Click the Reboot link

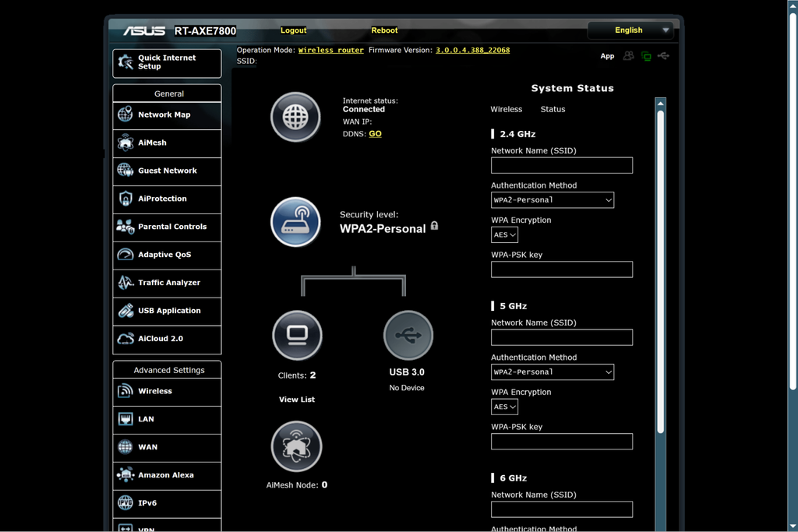pyautogui.click(x=384, y=30)
